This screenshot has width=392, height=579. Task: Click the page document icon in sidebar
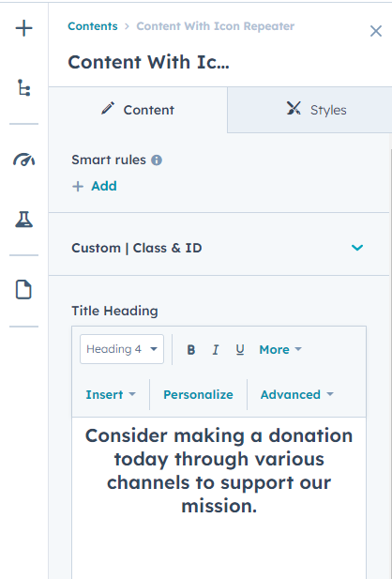(23, 289)
